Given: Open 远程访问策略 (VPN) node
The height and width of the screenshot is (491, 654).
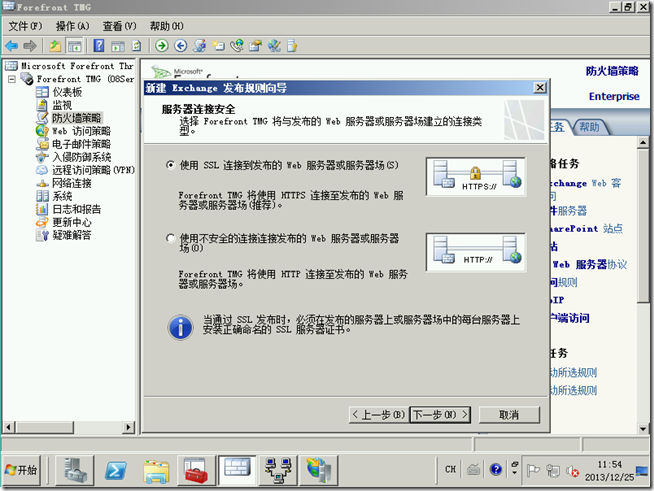Looking at the screenshot, I should click(93, 170).
